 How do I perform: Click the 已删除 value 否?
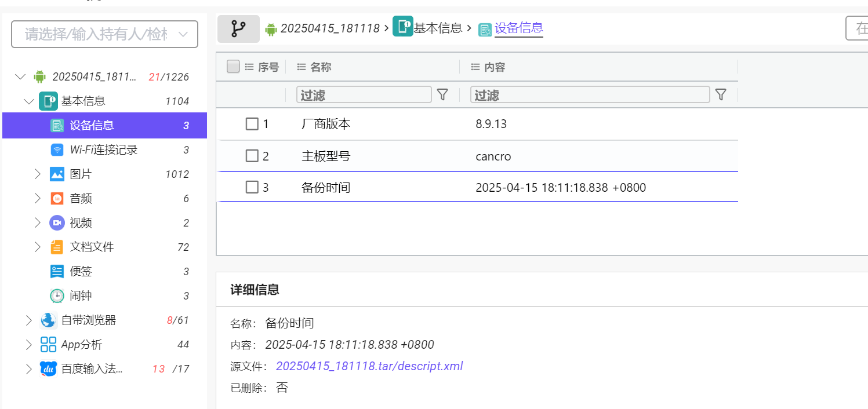(x=282, y=388)
